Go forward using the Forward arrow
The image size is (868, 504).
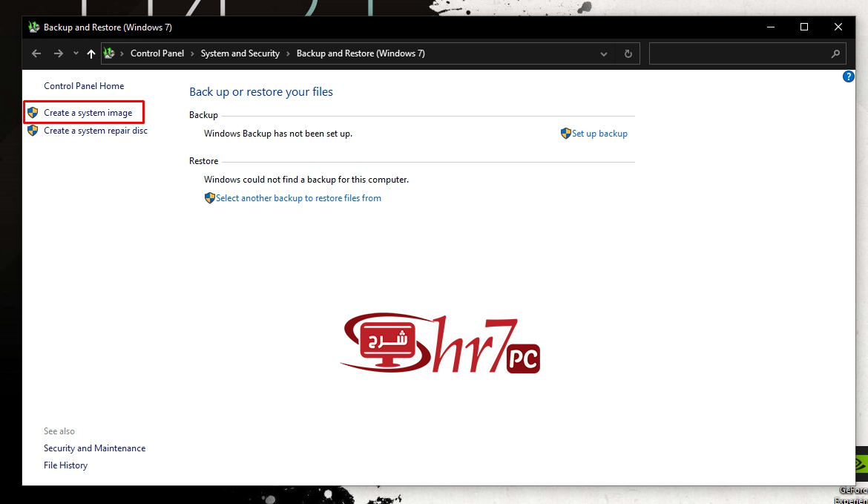[x=58, y=53]
